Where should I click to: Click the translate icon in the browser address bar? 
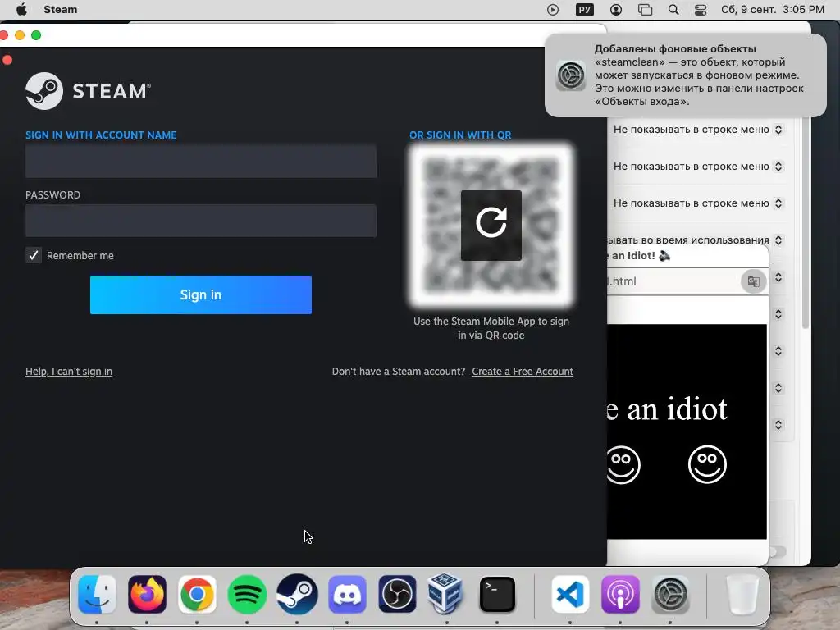[753, 281]
